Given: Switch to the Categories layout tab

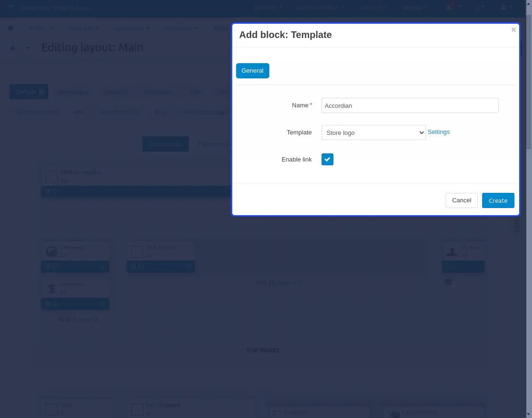Looking at the screenshot, I should [x=158, y=92].
